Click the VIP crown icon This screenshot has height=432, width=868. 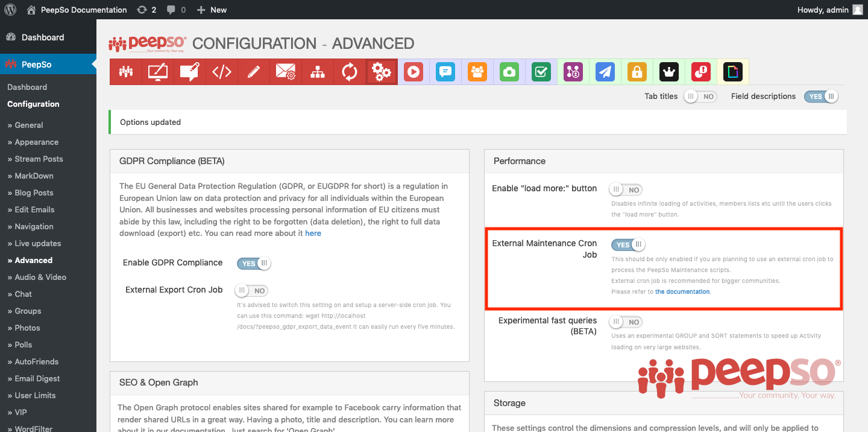click(669, 72)
